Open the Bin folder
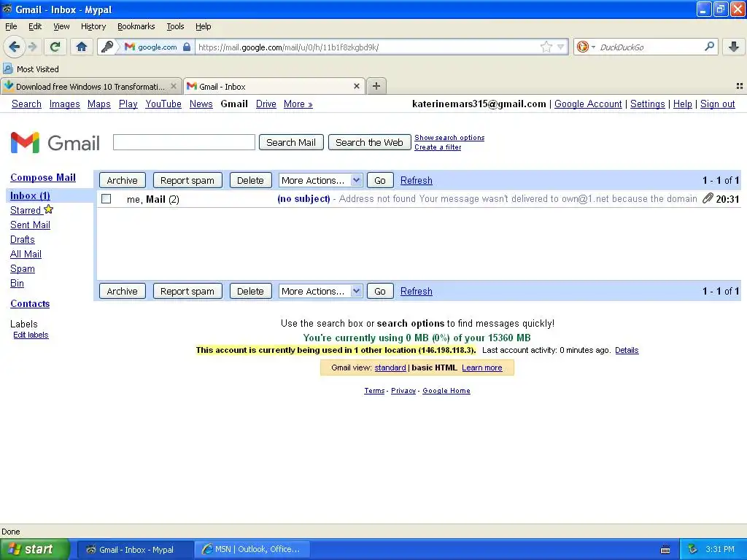The image size is (747, 560). [x=18, y=284]
